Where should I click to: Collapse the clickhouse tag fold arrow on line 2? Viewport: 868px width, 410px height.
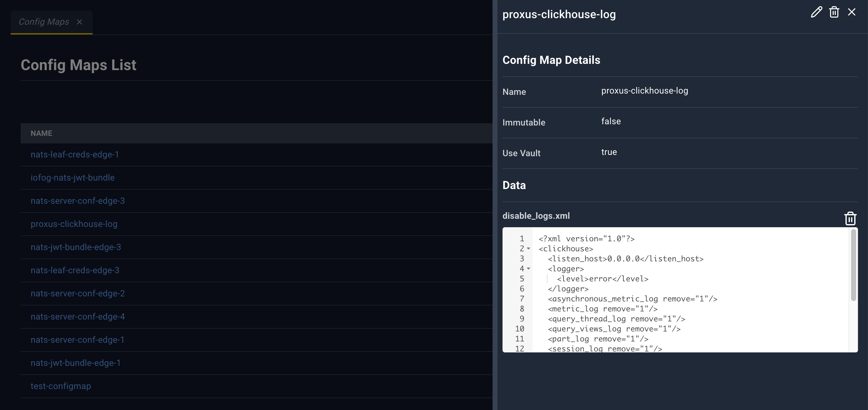528,249
